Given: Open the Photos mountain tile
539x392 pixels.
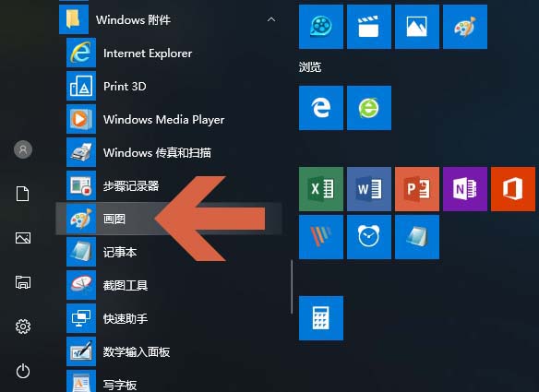Looking at the screenshot, I should 417,27.
